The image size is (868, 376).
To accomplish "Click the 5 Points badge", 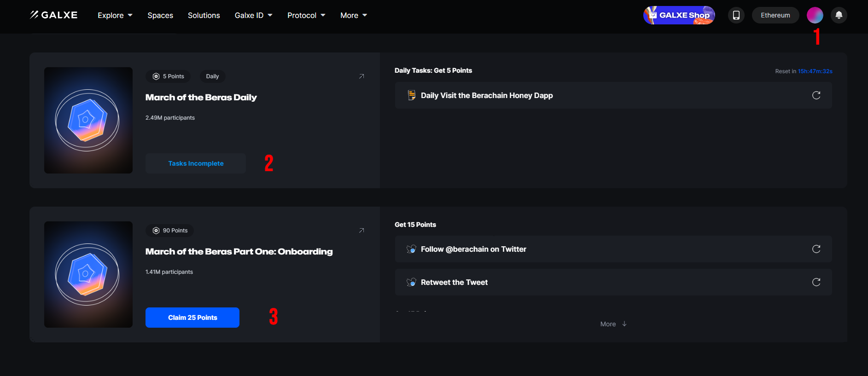I will tap(169, 76).
